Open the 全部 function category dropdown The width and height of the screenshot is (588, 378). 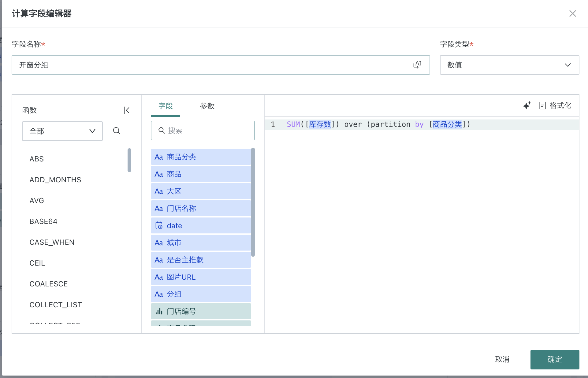tap(62, 131)
